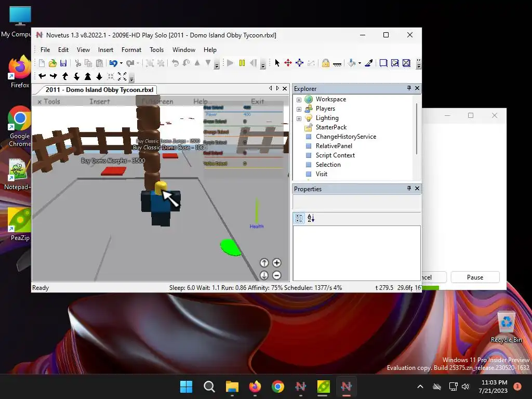Click the yellow Pause simulation button

point(242,63)
